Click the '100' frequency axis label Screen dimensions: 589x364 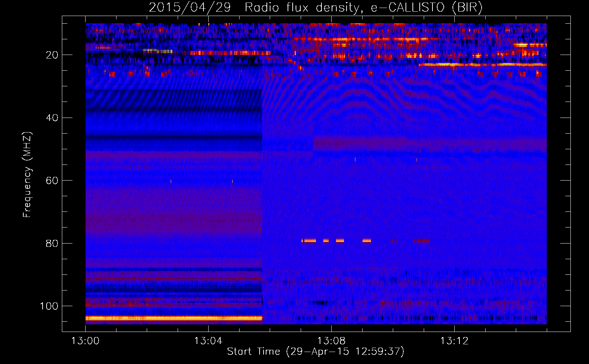[49, 306]
